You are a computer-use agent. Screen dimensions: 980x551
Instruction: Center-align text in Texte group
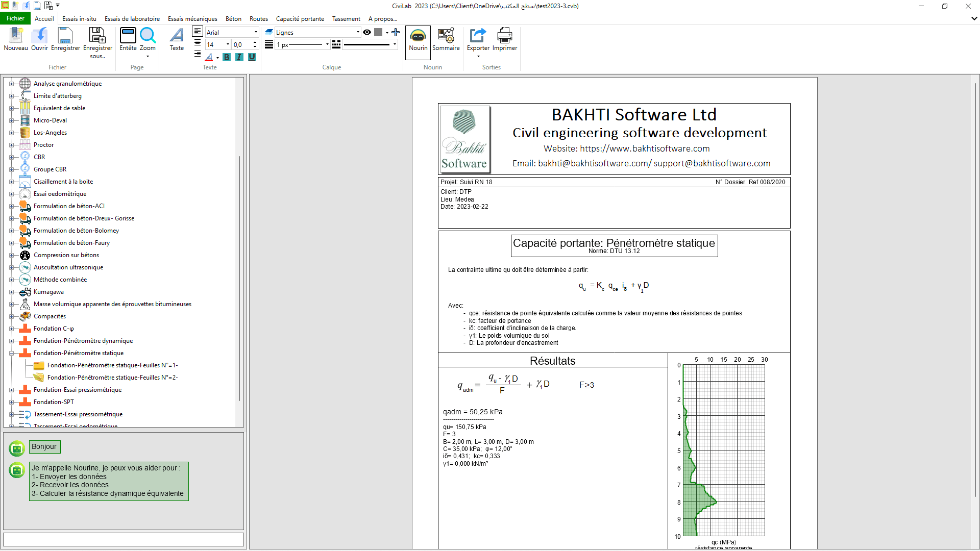tap(198, 43)
